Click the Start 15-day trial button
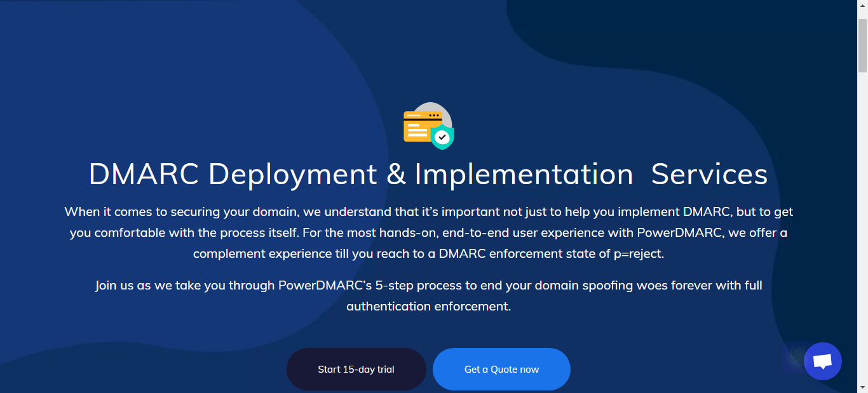 coord(356,369)
